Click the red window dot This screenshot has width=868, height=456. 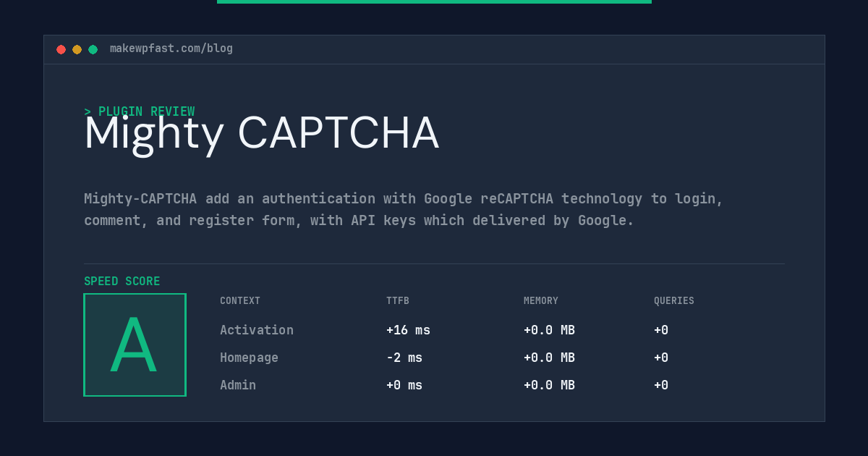click(x=61, y=50)
